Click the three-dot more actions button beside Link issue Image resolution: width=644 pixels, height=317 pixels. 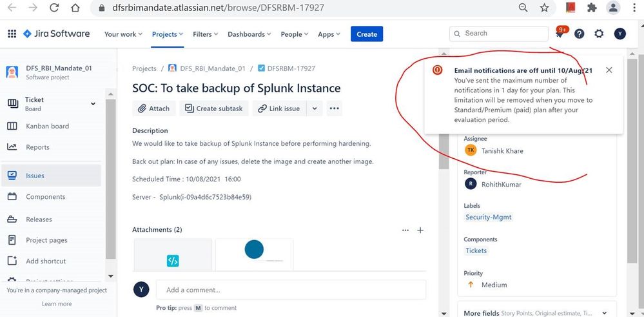[x=335, y=108]
